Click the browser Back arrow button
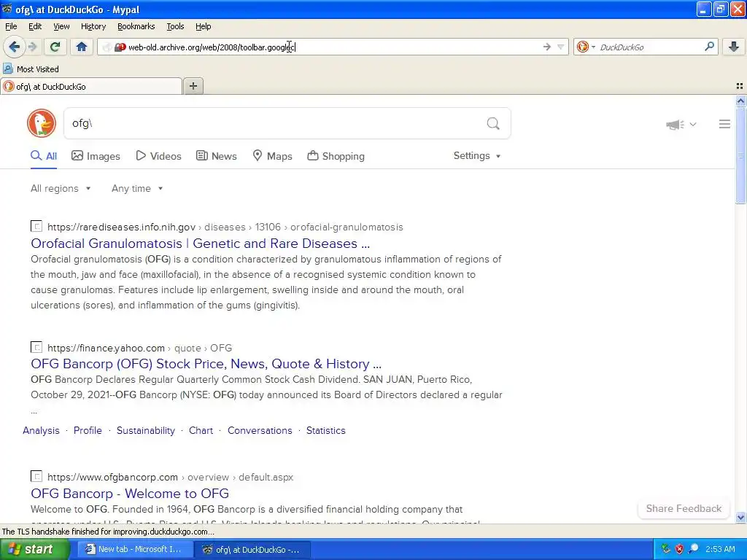 pos(14,47)
